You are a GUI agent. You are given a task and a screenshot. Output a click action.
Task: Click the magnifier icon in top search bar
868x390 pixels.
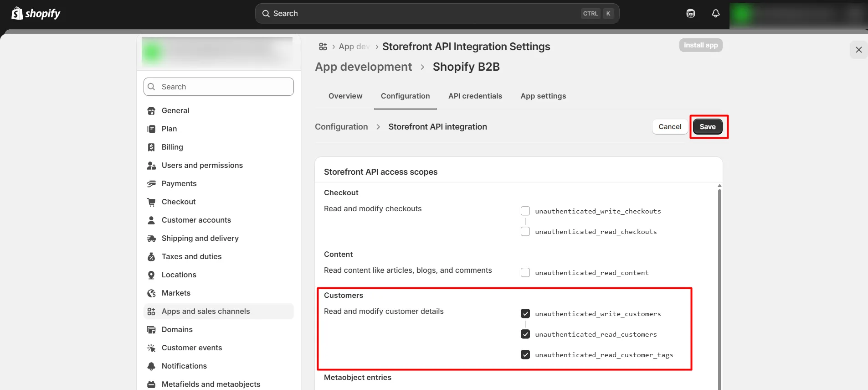tap(266, 14)
